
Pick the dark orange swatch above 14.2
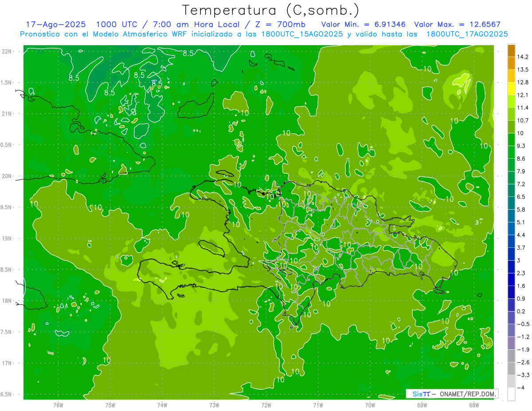tap(511, 51)
